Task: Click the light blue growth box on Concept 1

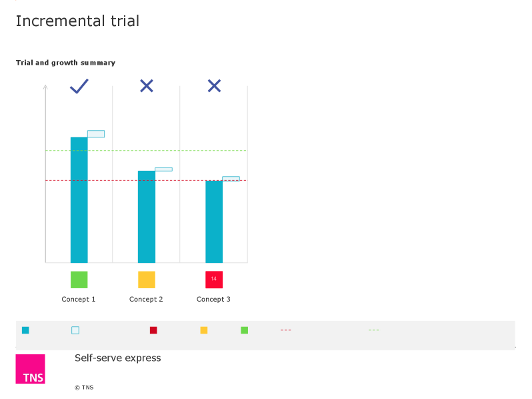Action: (x=96, y=134)
